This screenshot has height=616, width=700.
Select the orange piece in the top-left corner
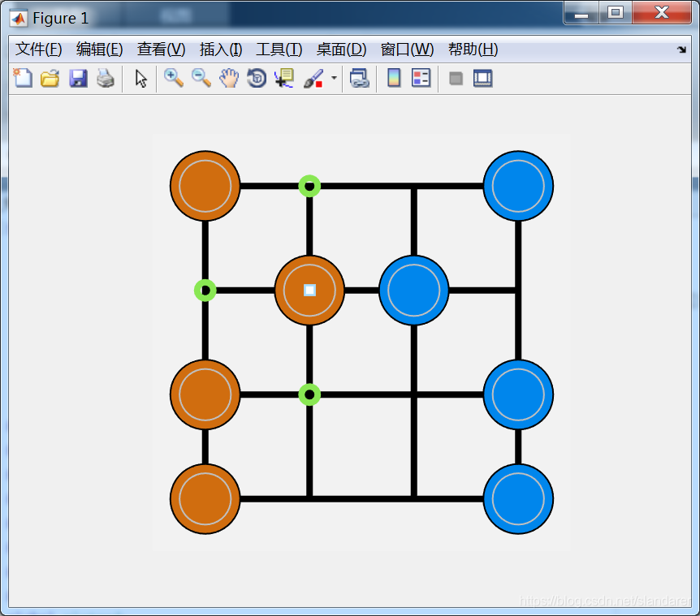(205, 186)
